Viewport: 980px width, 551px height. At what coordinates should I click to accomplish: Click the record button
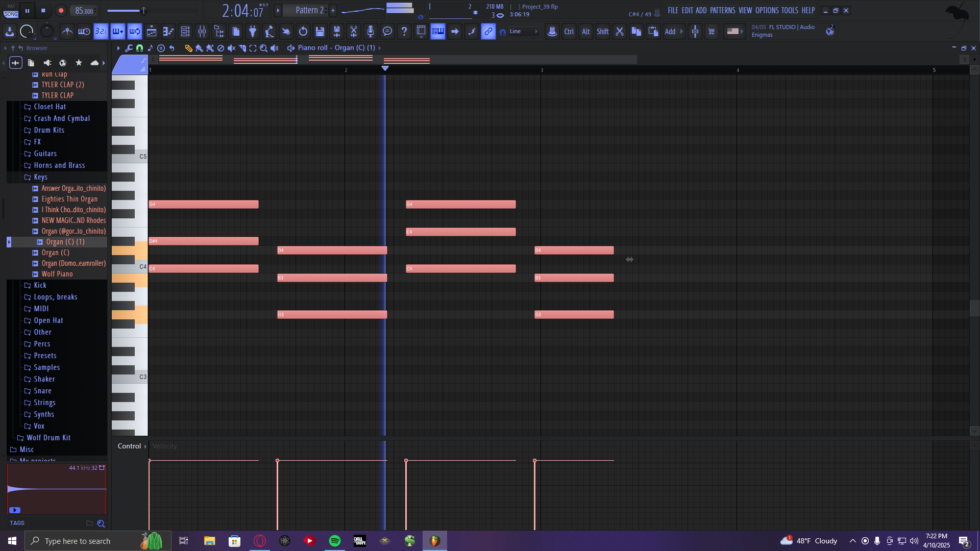tap(61, 10)
